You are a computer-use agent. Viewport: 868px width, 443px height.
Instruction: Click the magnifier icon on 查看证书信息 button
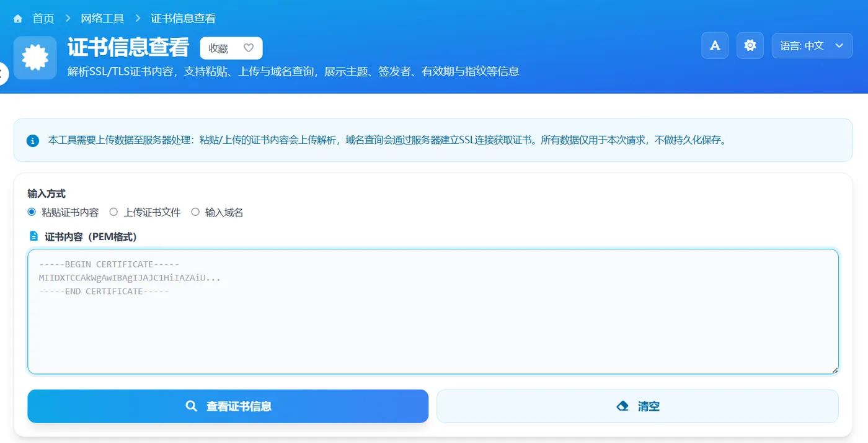tap(191, 406)
